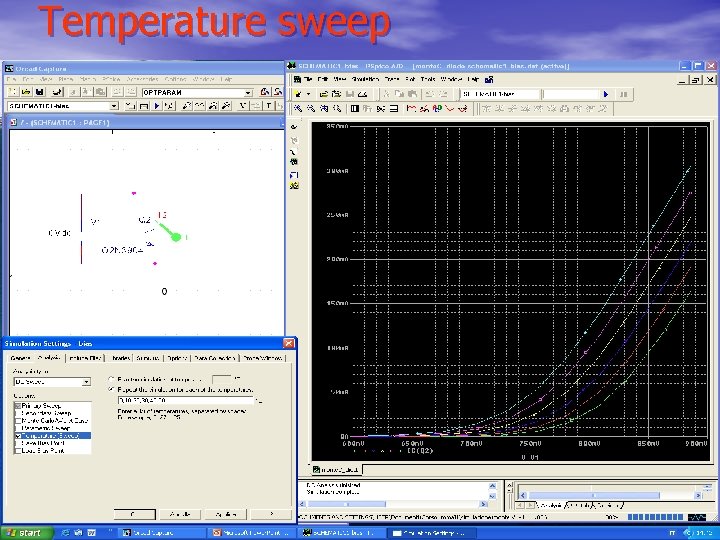Screen dimensions: 720x540
Task: Click the Windows start button
Action: 26,533
